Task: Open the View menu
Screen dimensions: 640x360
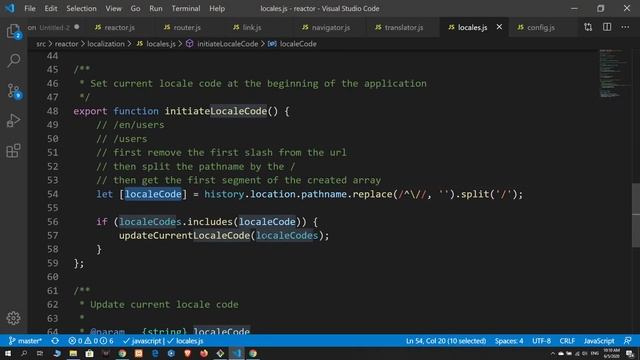Action: [113, 8]
